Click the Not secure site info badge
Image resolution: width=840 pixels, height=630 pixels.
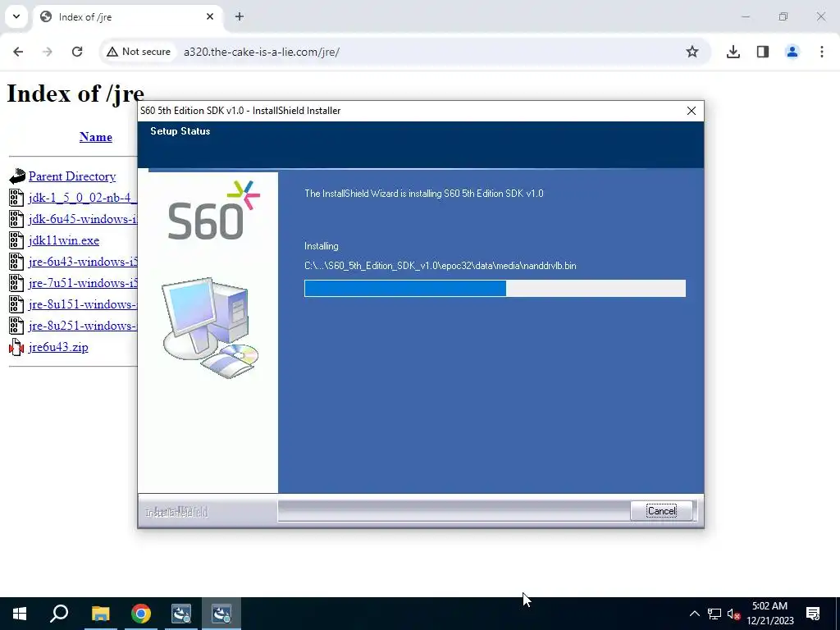139,52
